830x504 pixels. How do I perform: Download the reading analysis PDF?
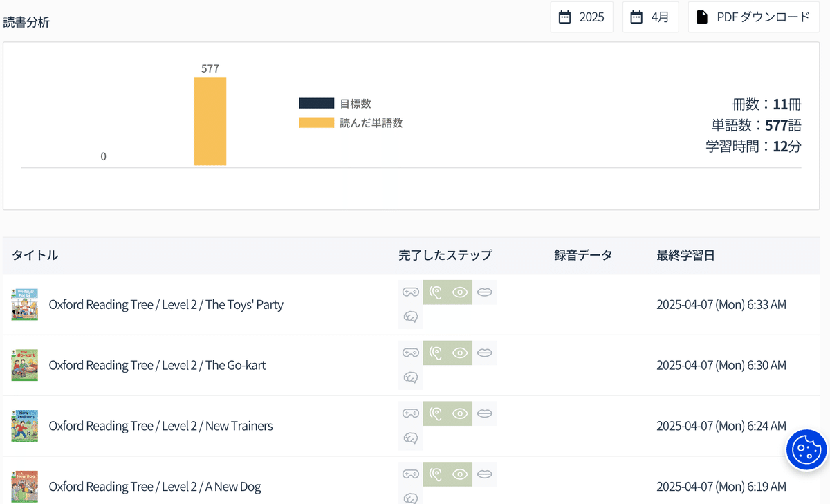tap(753, 17)
